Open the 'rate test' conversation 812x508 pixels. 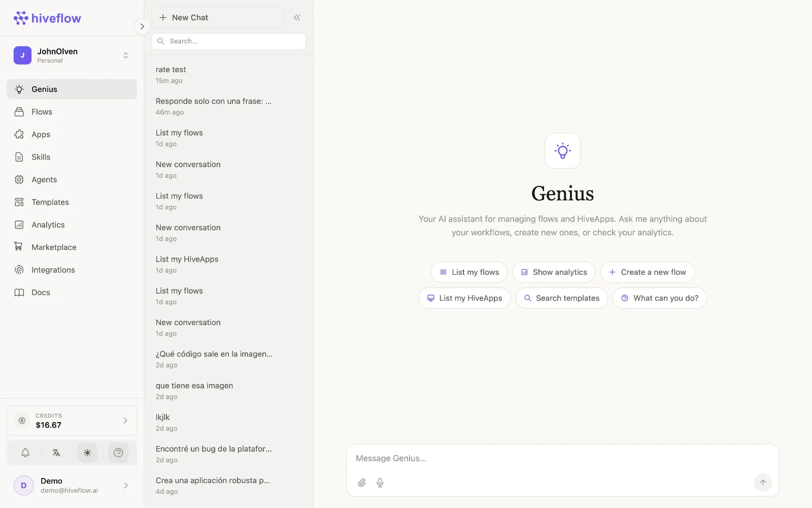point(228,75)
